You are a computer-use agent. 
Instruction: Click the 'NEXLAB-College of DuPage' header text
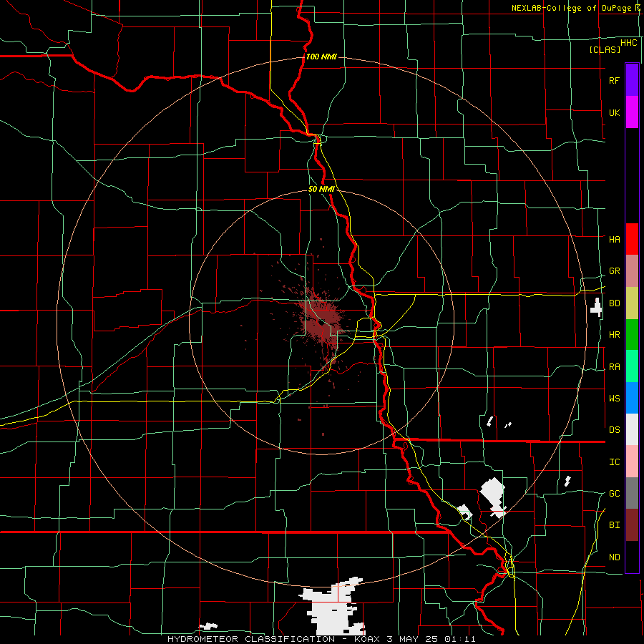[571, 8]
